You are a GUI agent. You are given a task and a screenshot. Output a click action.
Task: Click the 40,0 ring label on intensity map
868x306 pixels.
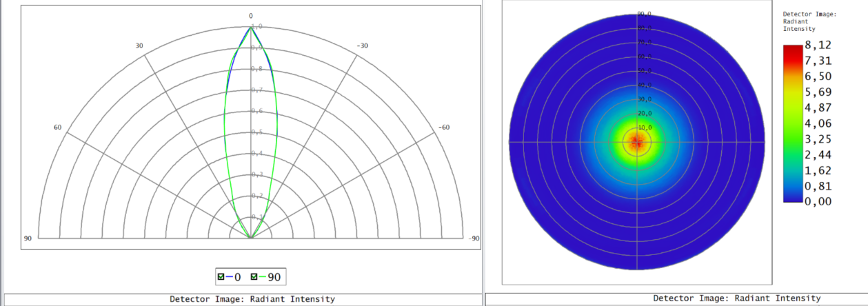[x=644, y=85]
